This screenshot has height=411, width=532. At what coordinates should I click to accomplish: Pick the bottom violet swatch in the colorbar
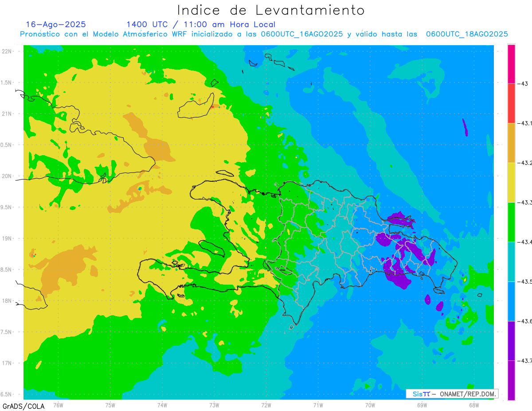pyautogui.click(x=511, y=380)
